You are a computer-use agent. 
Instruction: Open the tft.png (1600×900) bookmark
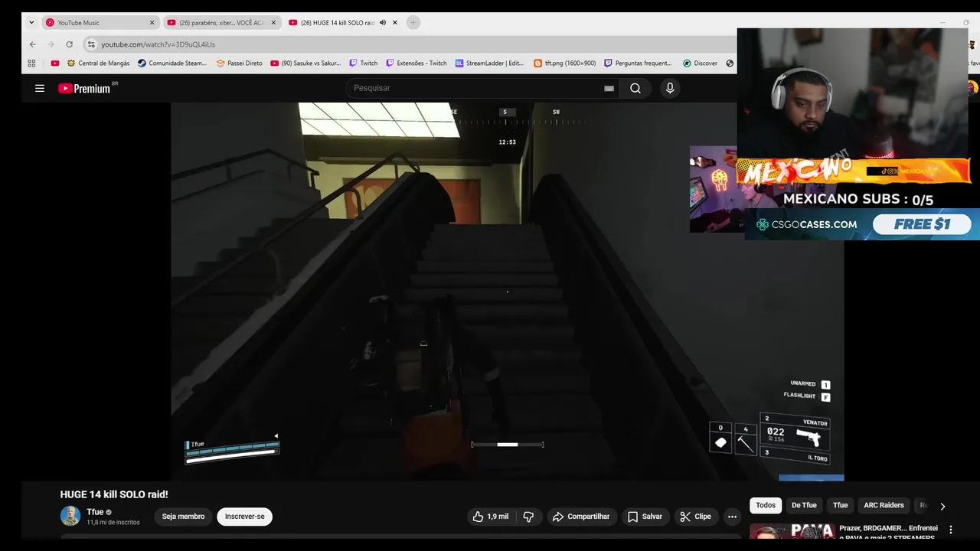[x=564, y=64]
